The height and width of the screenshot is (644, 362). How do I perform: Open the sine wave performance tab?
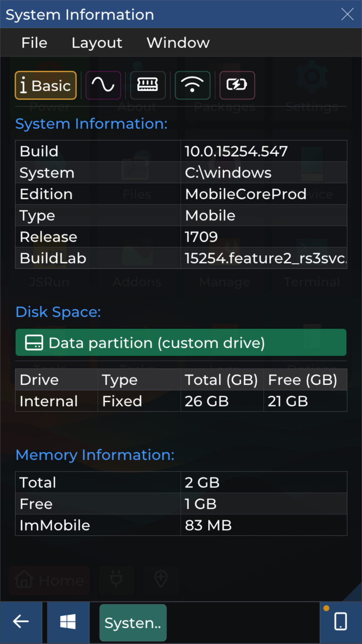(103, 85)
